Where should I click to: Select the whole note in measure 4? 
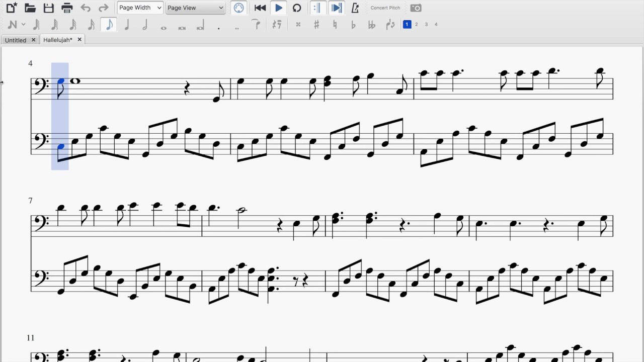76,81
